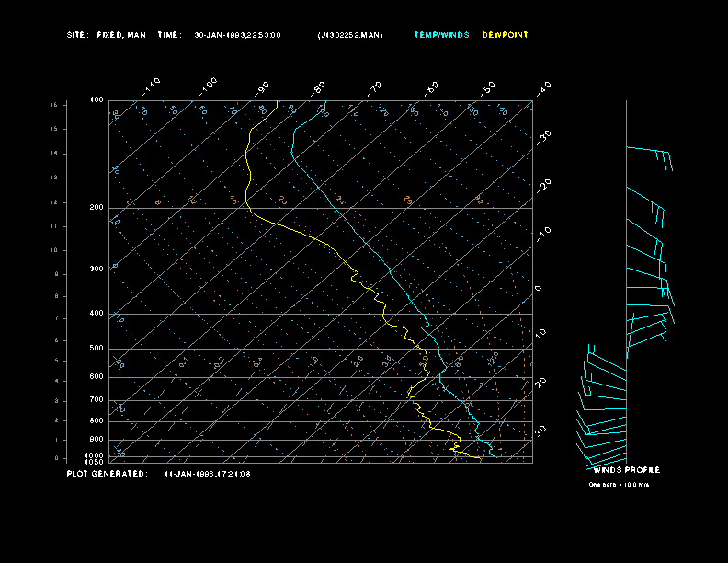Click the 'TIME:' header label
The height and width of the screenshot is (563, 728).
pos(169,35)
